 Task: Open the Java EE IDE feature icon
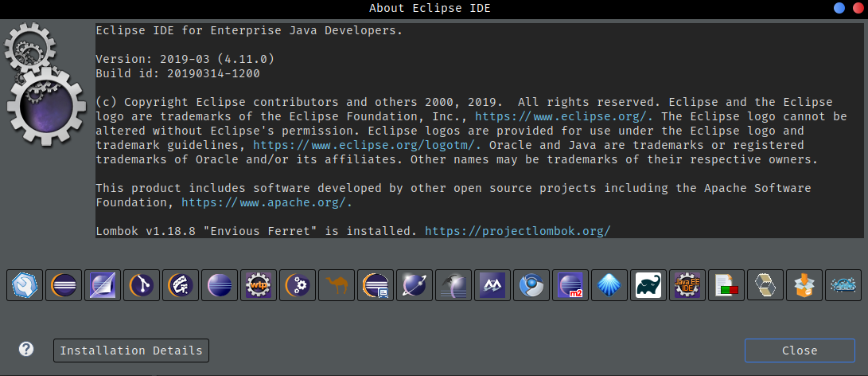687,285
